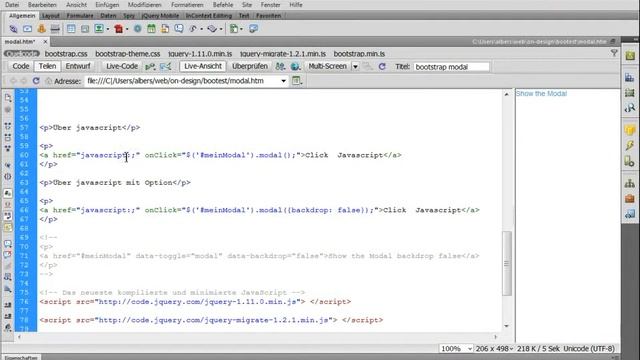Viewport: 640px width, 360px height.
Task: Click the insert table icon
Action: (71, 29)
